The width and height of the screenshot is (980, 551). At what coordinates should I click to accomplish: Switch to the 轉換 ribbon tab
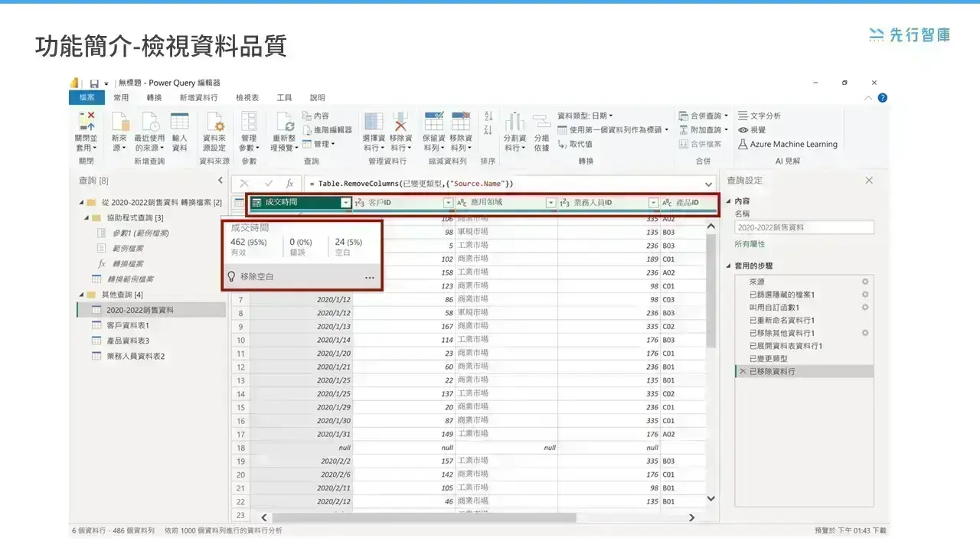155,98
